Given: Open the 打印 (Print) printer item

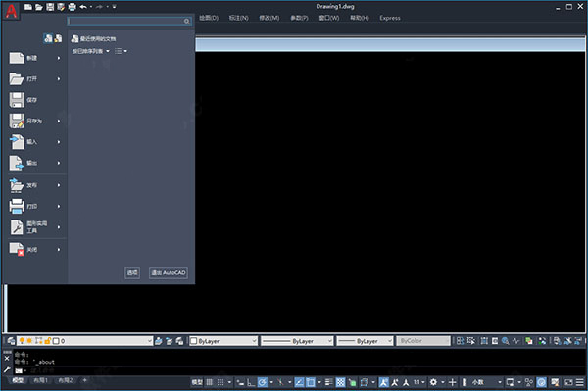Looking at the screenshot, I should [x=34, y=206].
